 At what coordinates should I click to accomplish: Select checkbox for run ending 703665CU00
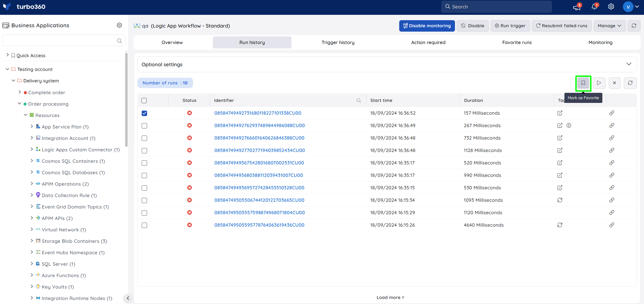pyautogui.click(x=144, y=200)
